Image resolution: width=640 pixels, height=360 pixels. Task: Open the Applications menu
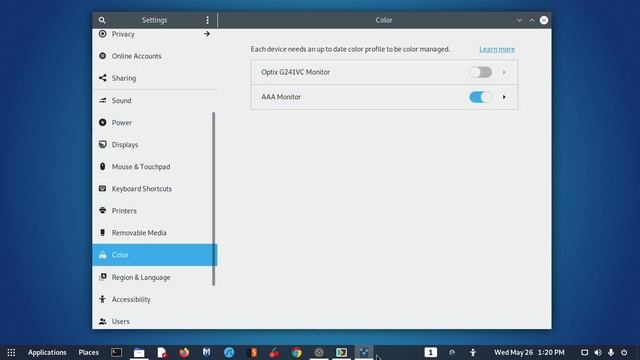click(x=47, y=352)
